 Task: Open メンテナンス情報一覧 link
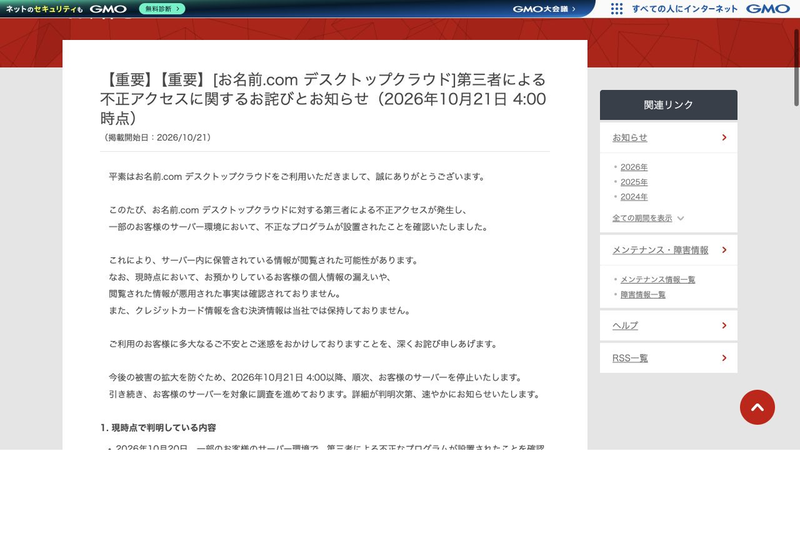click(658, 280)
